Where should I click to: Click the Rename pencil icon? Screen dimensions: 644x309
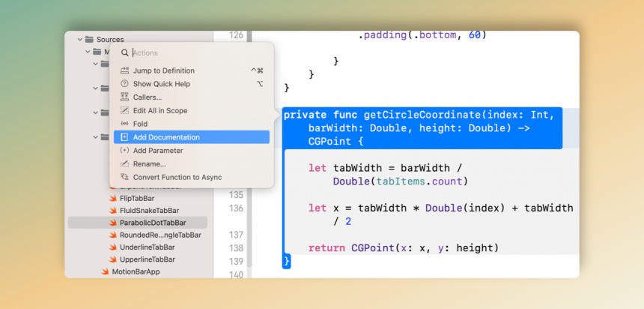click(x=125, y=164)
